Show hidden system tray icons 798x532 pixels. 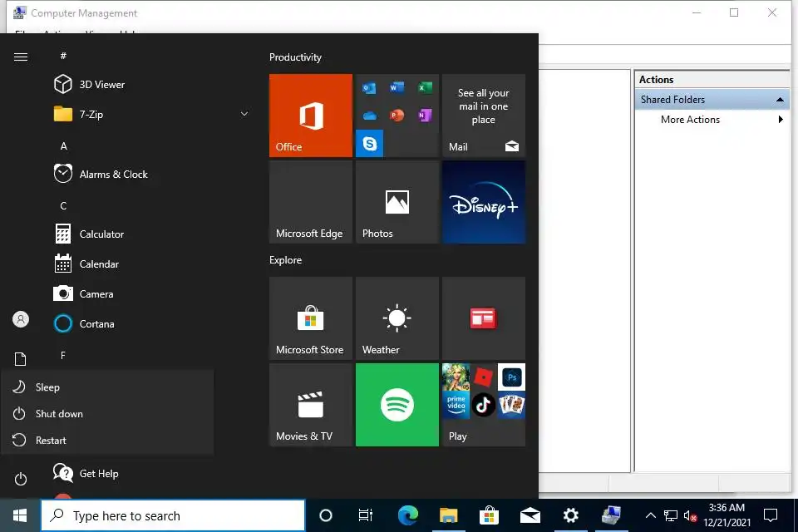650,515
